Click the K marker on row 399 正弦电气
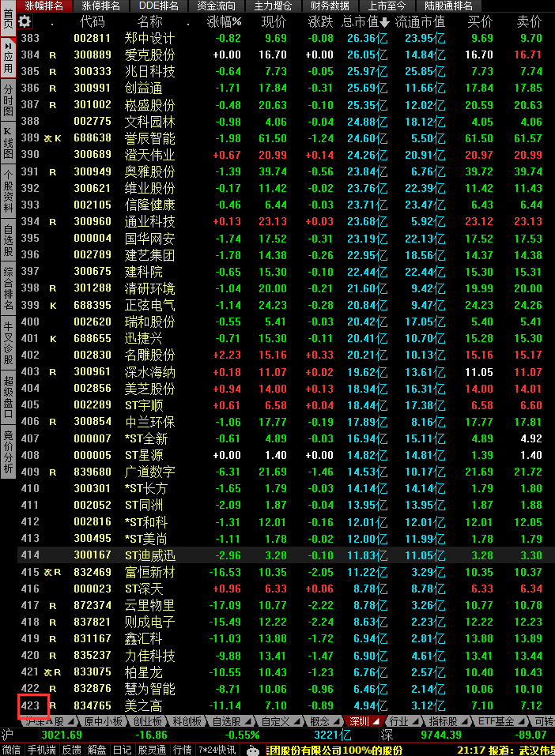This screenshot has width=555, height=756. tap(53, 306)
